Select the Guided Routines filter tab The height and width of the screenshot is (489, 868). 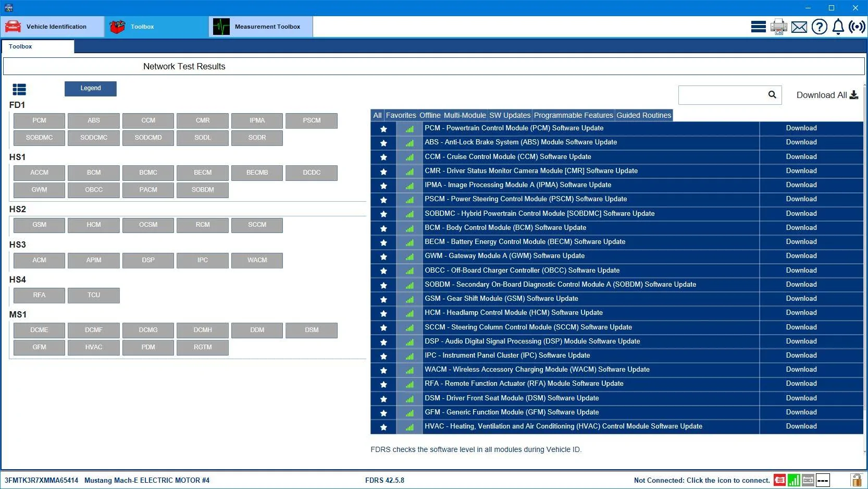pos(644,115)
